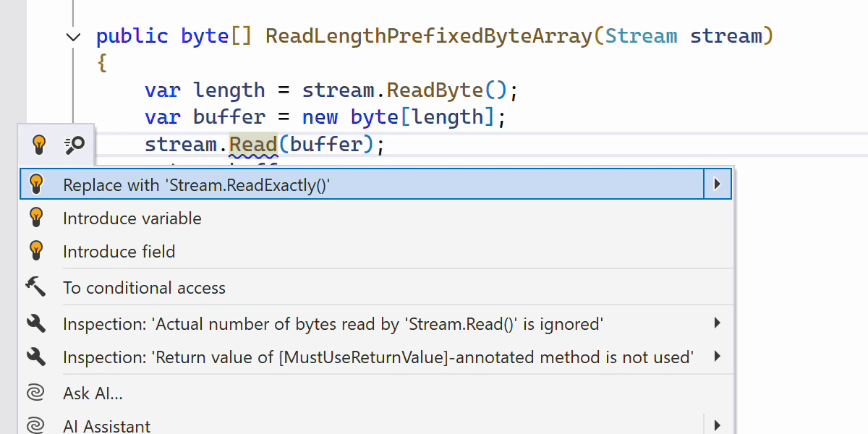The image size is (868, 434).
Task: Click lightbulb icon beside Replace with 'Stream.ReadExactly()'
Action: point(36,184)
